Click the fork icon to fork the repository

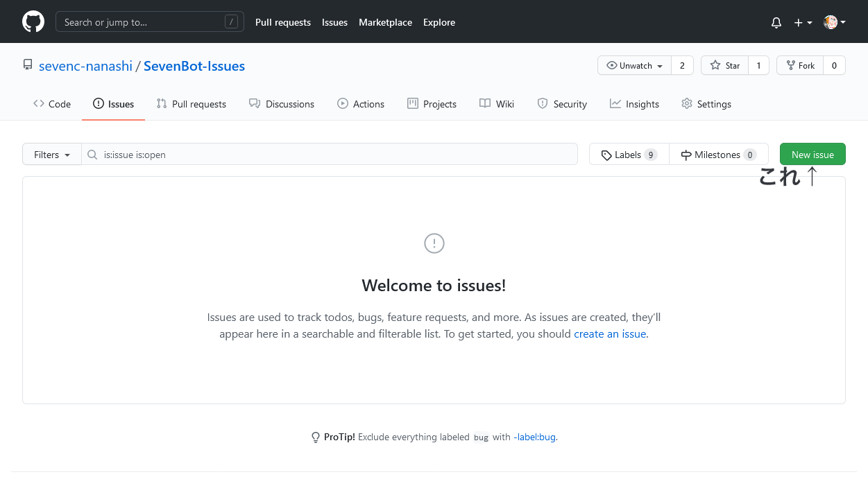(792, 65)
